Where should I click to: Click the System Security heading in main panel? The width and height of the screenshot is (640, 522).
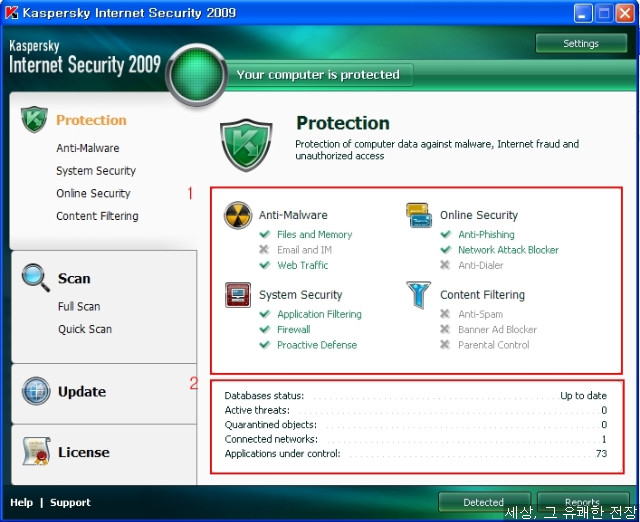300,294
